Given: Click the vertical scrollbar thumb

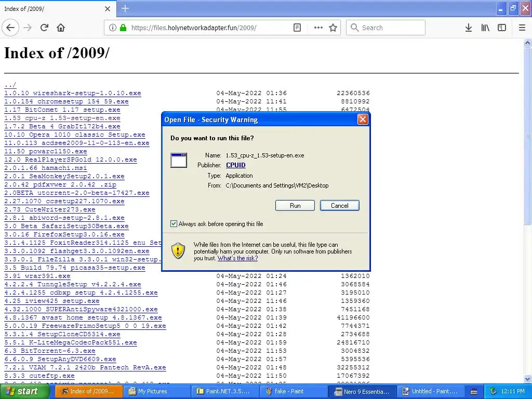Looking at the screenshot, I should [x=527, y=136].
